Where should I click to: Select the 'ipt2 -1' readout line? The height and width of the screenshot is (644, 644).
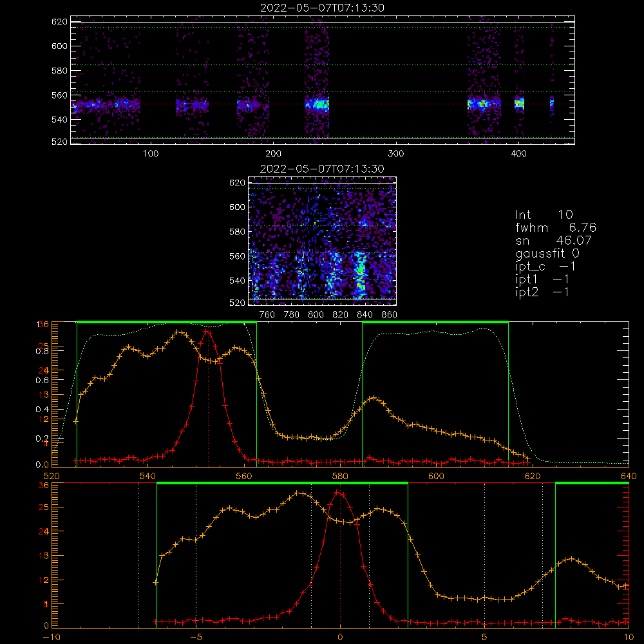[542, 292]
